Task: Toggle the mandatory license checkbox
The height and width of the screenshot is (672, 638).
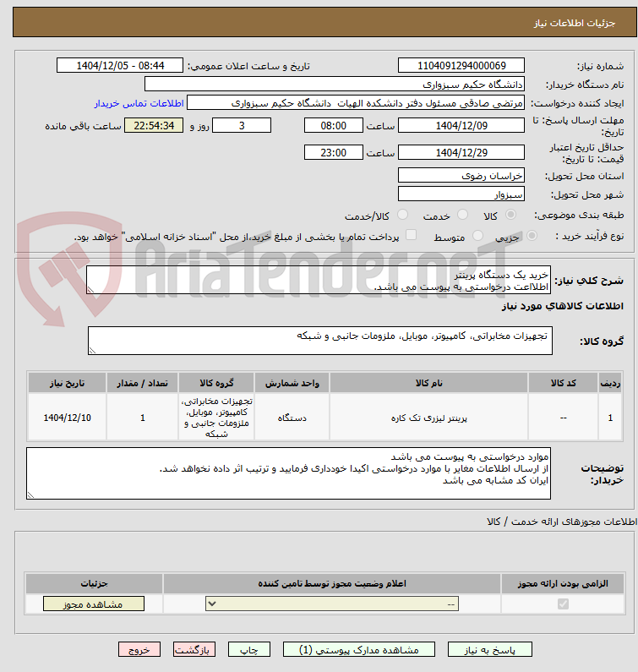Action: pos(563,604)
